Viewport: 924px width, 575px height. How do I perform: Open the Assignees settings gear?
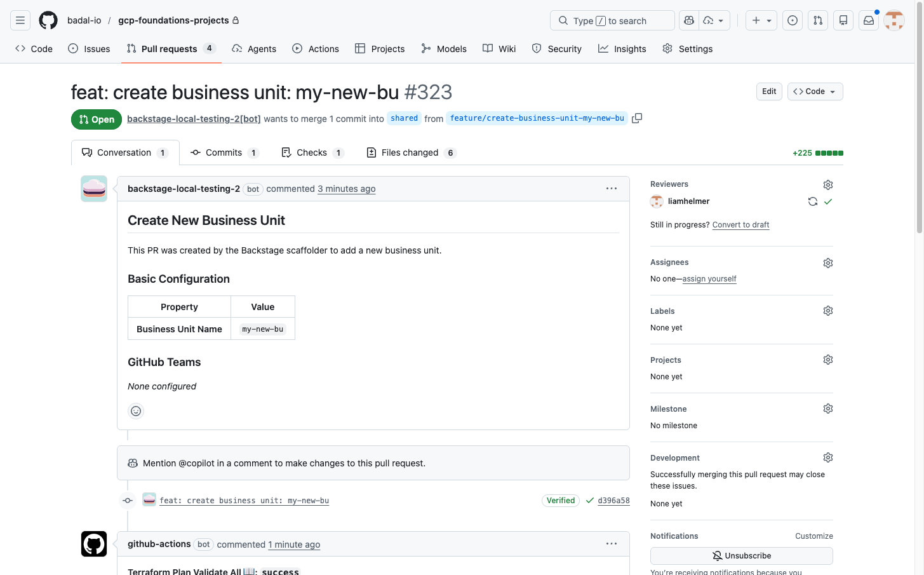tap(828, 263)
